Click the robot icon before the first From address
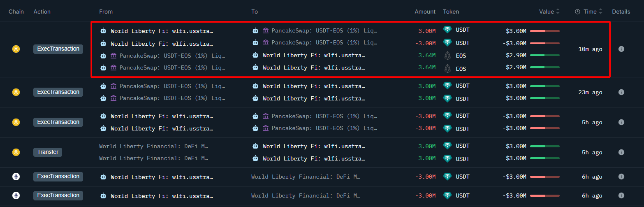Viewport: 644px width, 207px height. [103, 31]
